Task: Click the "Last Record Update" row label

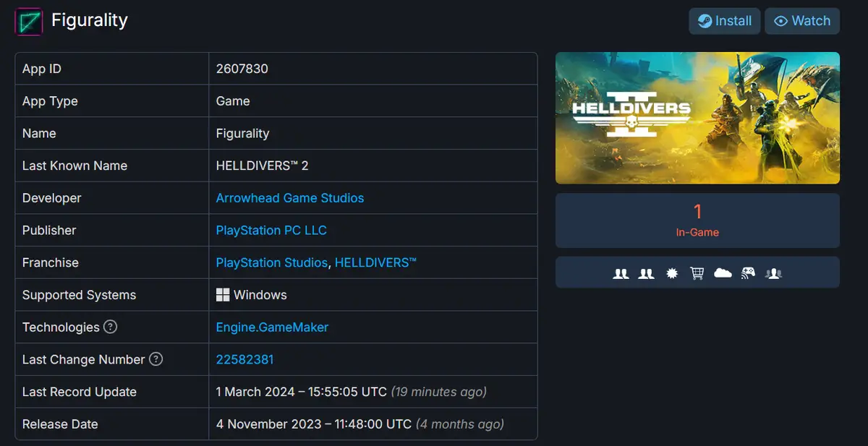Action: pos(80,392)
